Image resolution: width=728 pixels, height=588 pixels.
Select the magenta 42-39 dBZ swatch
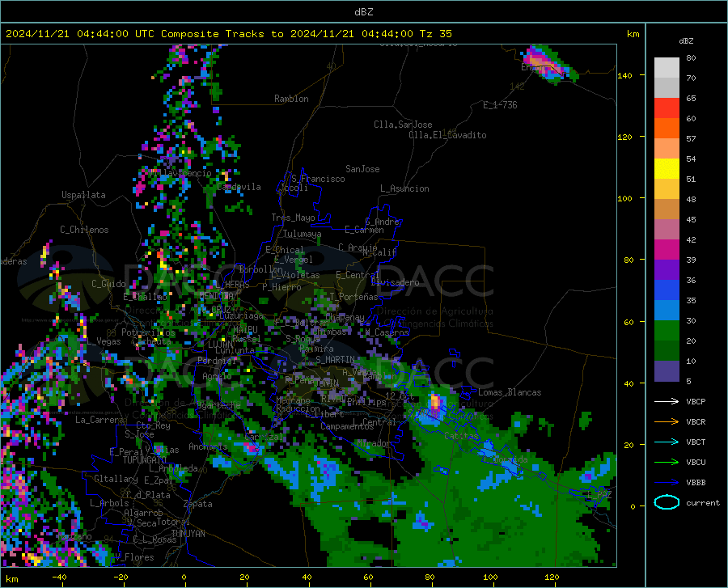[x=667, y=250]
